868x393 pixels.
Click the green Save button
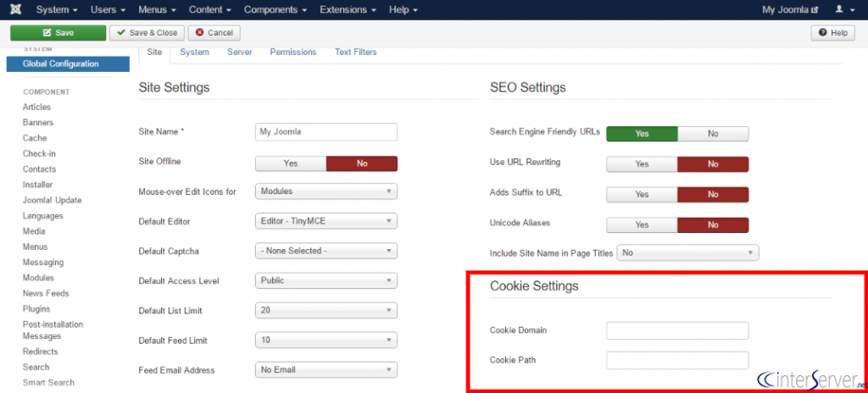[x=58, y=33]
